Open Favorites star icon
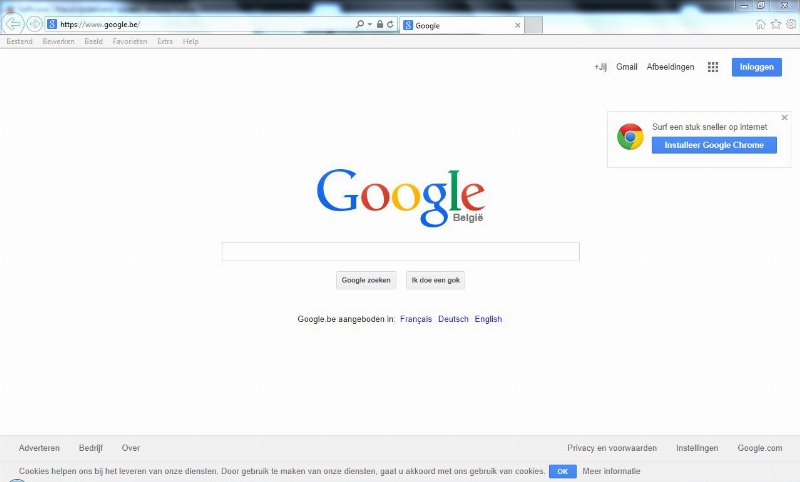 coord(776,24)
